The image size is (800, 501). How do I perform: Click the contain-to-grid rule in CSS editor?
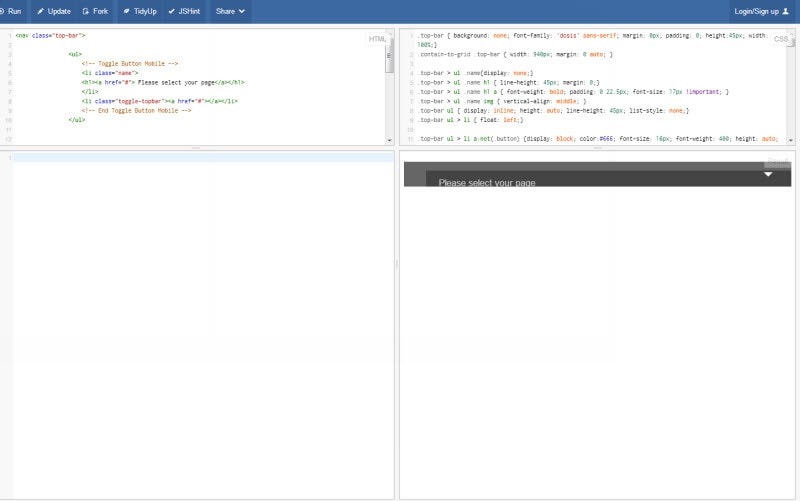point(515,54)
